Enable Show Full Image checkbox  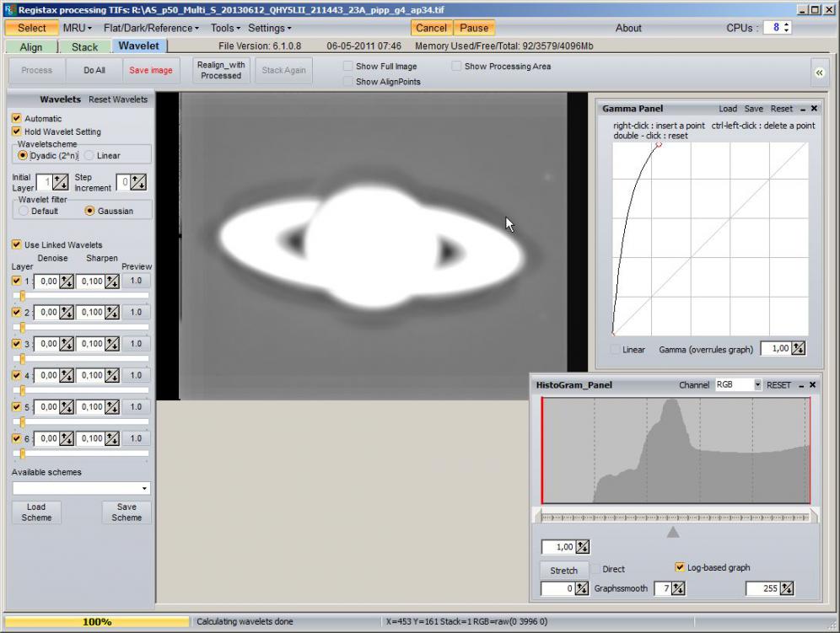[x=348, y=66]
